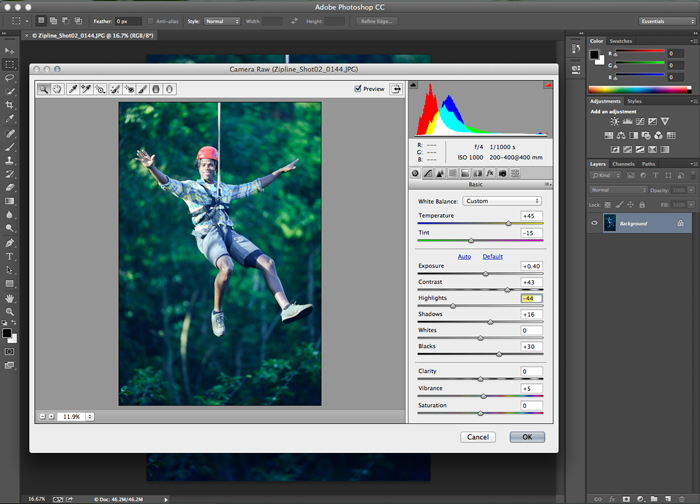Viewport: 700px width, 504px height.
Task: Open the Style dropdown set to Normal
Action: 222,20
